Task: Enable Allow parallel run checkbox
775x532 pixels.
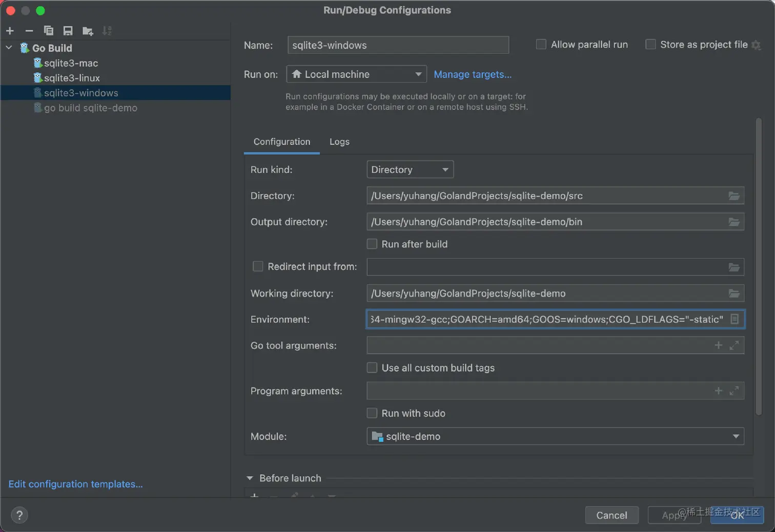Action: tap(541, 45)
